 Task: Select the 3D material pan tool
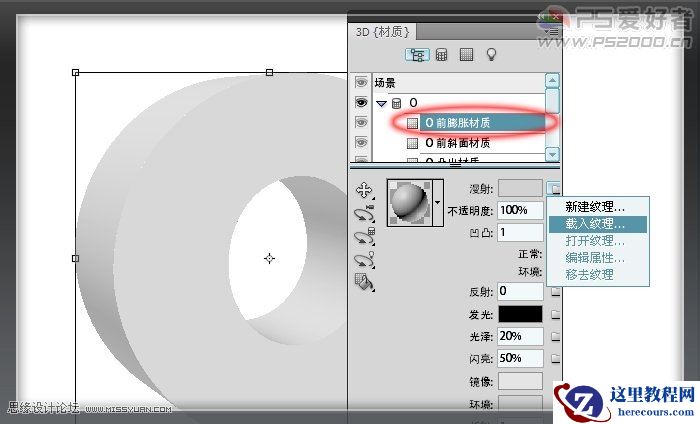[364, 190]
